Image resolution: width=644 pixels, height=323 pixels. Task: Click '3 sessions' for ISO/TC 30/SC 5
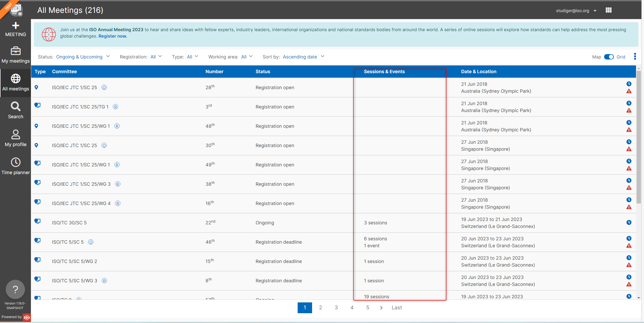tap(375, 223)
